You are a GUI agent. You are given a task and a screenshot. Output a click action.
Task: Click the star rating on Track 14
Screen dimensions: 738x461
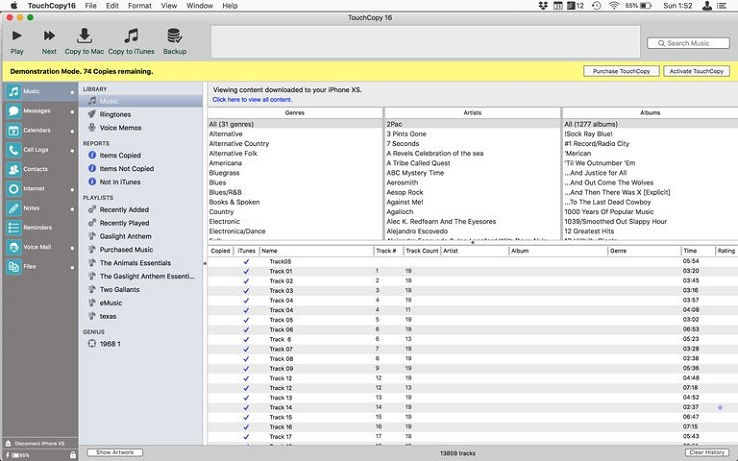[x=720, y=407]
